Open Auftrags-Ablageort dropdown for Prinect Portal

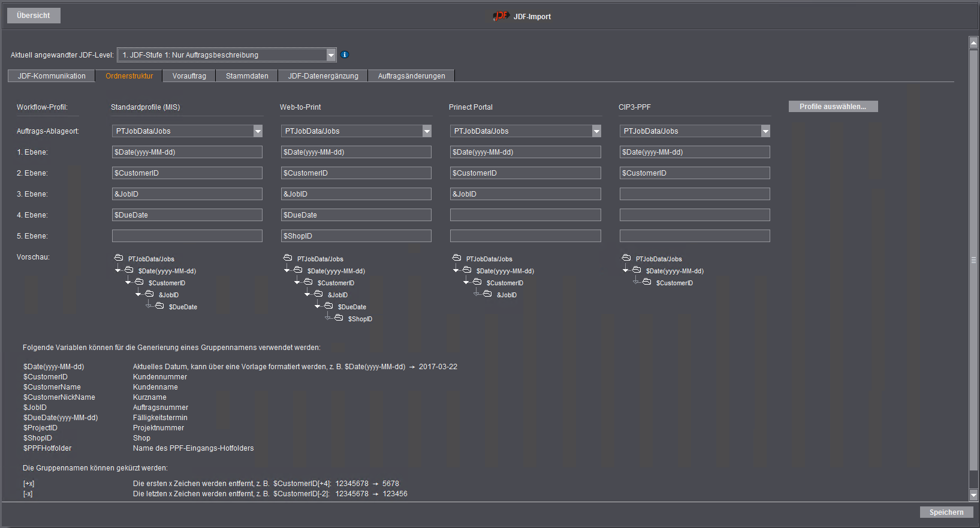pos(596,131)
